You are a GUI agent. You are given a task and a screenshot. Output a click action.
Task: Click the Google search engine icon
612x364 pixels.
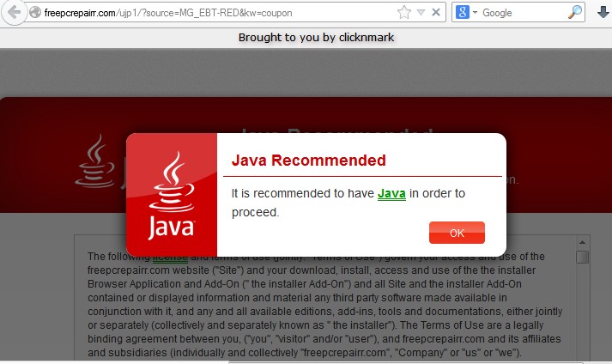(462, 13)
